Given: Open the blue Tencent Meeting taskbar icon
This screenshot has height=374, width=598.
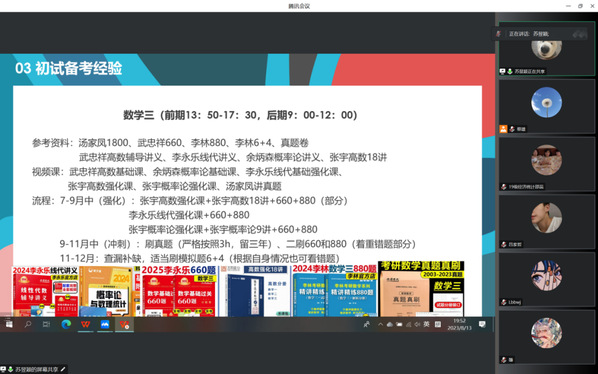Looking at the screenshot, I should pos(105,324).
